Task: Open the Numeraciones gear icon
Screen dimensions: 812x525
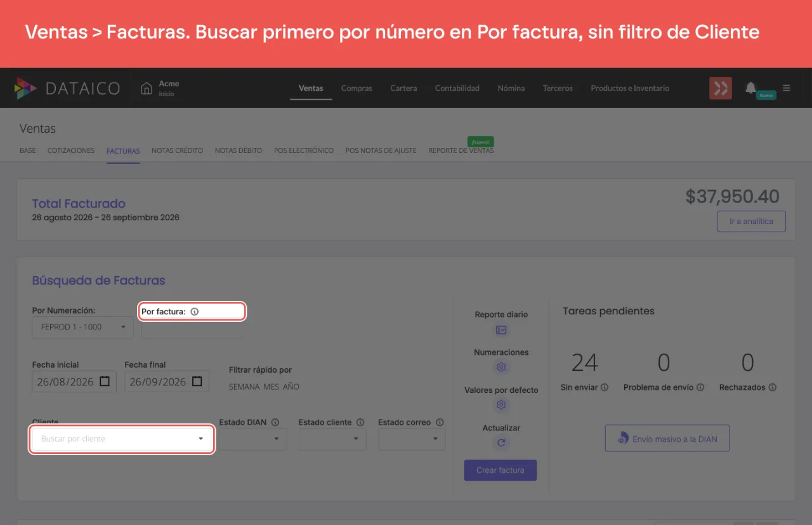Action: pyautogui.click(x=501, y=367)
